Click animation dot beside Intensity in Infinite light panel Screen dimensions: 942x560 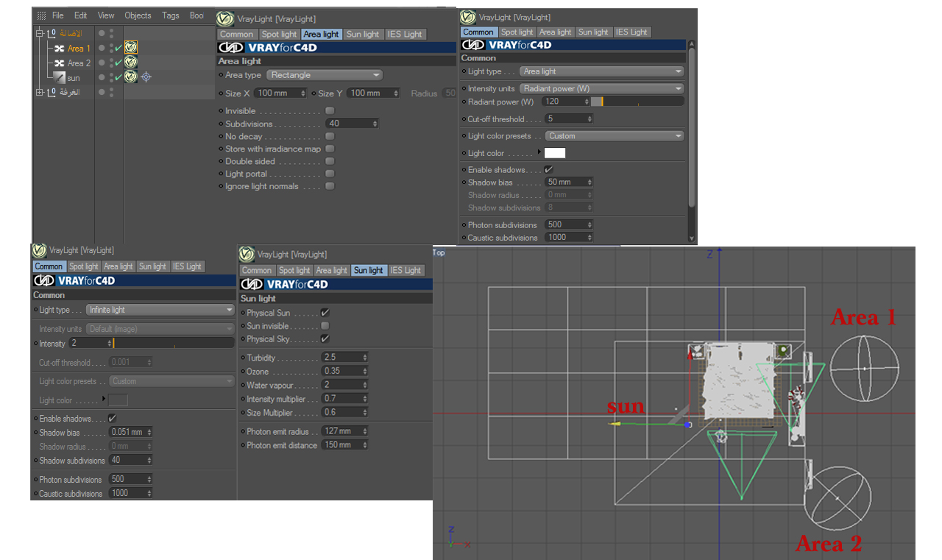tap(35, 344)
